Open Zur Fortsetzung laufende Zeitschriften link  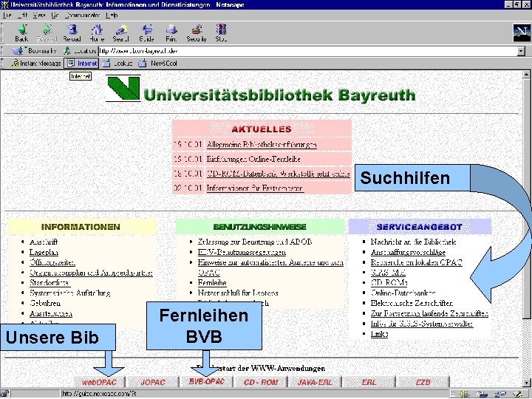coord(429,313)
